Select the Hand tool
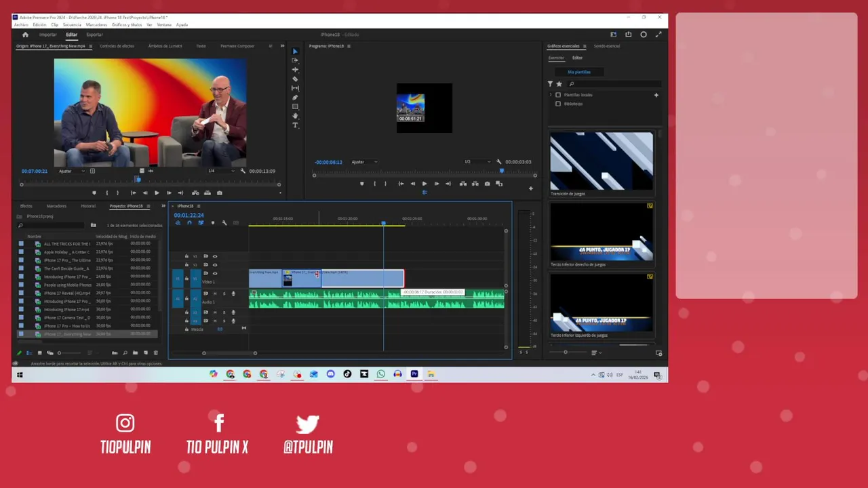This screenshot has width=868, height=488. pos(295,116)
